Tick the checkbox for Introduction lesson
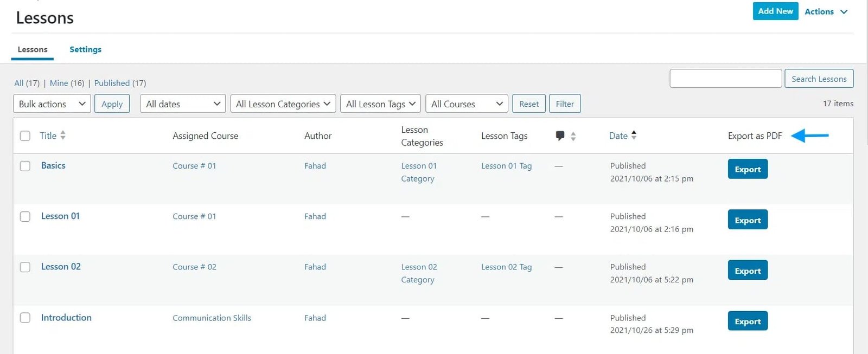 (25, 318)
